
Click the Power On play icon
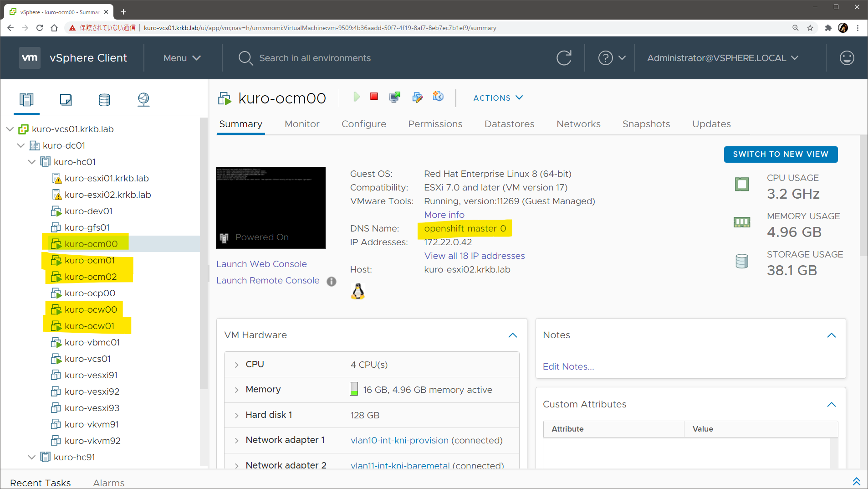point(357,97)
